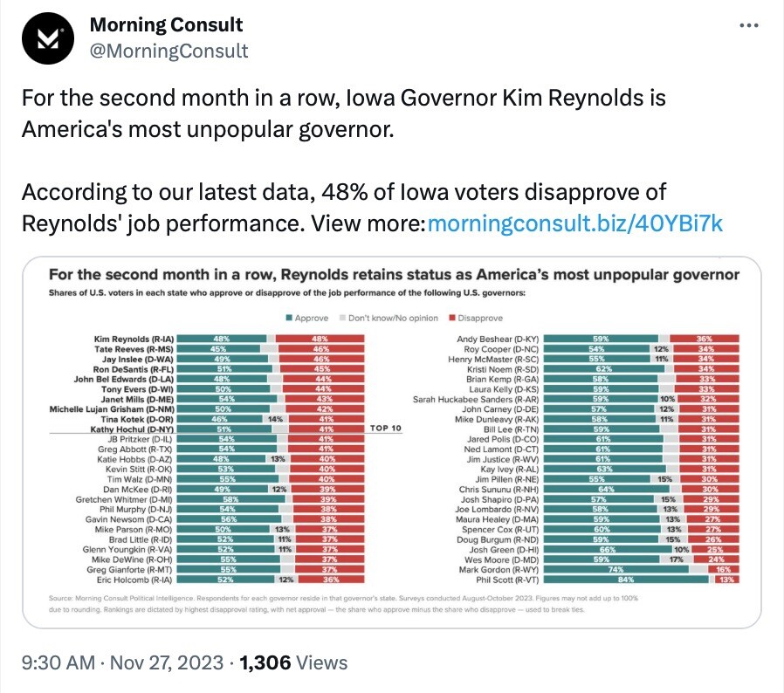Click the teal Approve legend swatch
784x693 pixels.
pyautogui.click(x=289, y=318)
